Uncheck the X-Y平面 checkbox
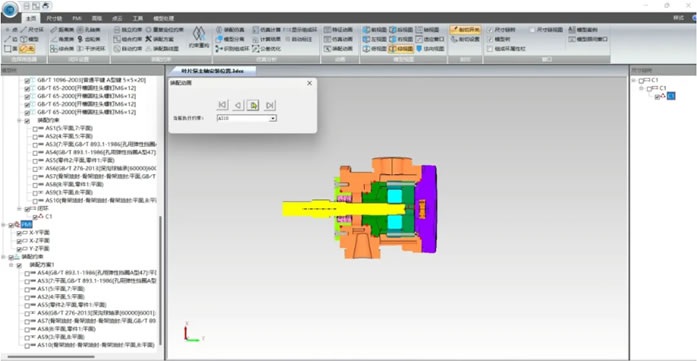The image size is (697, 361). point(19,233)
